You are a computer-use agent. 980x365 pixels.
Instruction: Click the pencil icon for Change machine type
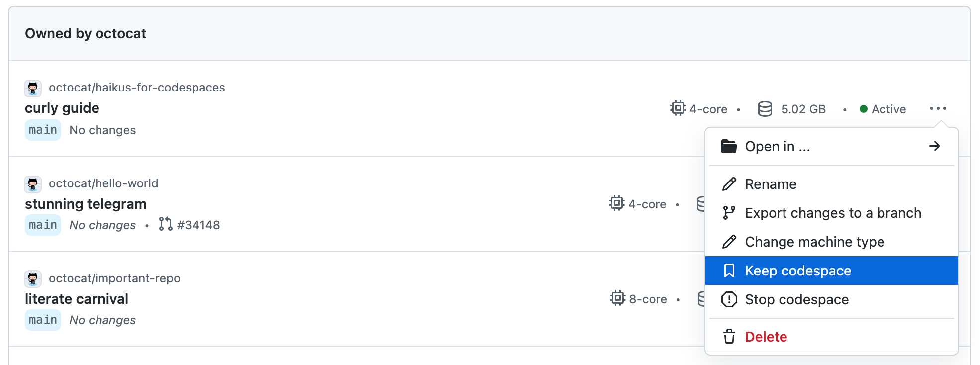(x=729, y=242)
